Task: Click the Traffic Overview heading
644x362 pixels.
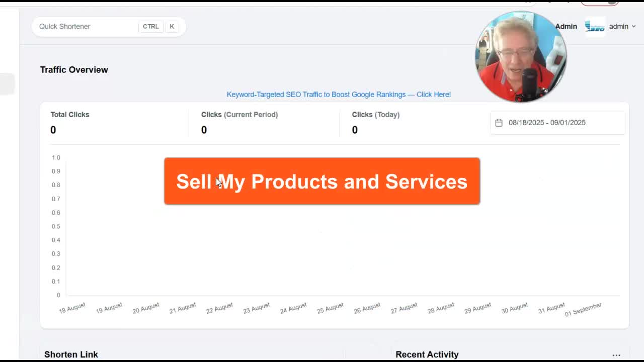Action: click(74, 70)
